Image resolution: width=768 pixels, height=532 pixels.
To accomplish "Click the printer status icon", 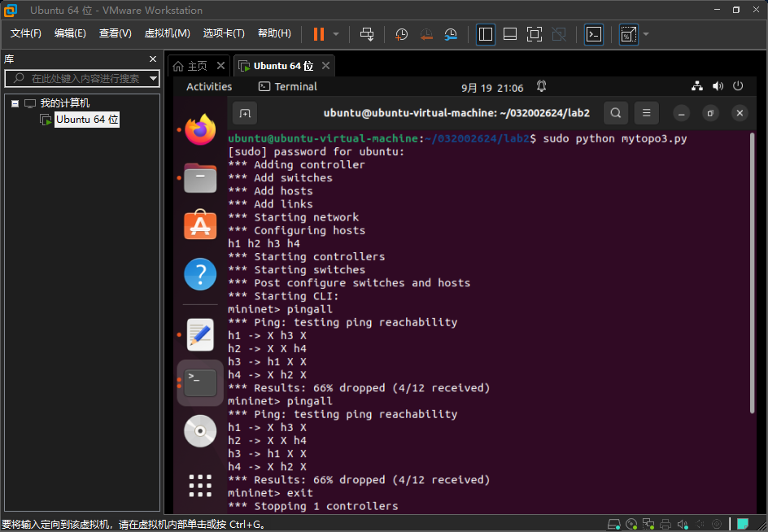I will click(665, 524).
